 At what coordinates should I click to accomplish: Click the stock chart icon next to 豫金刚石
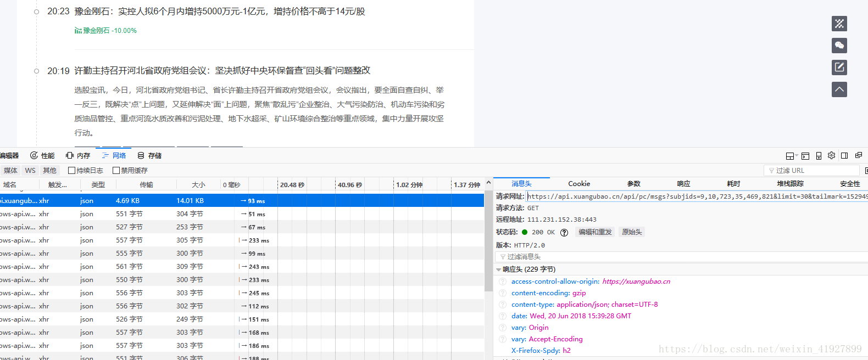(78, 31)
